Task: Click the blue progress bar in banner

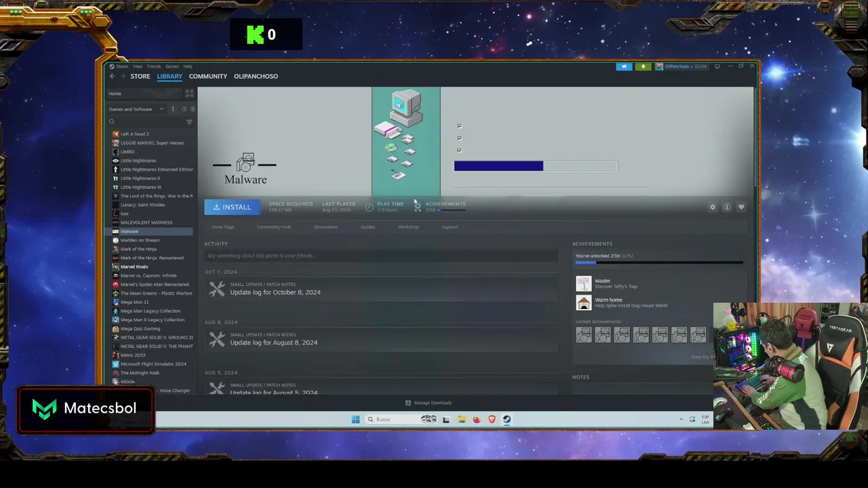Action: click(498, 166)
